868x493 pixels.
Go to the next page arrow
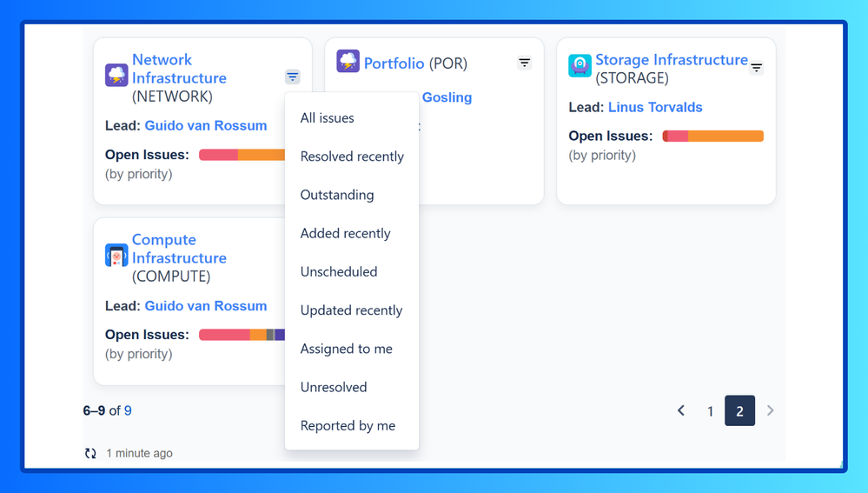770,410
